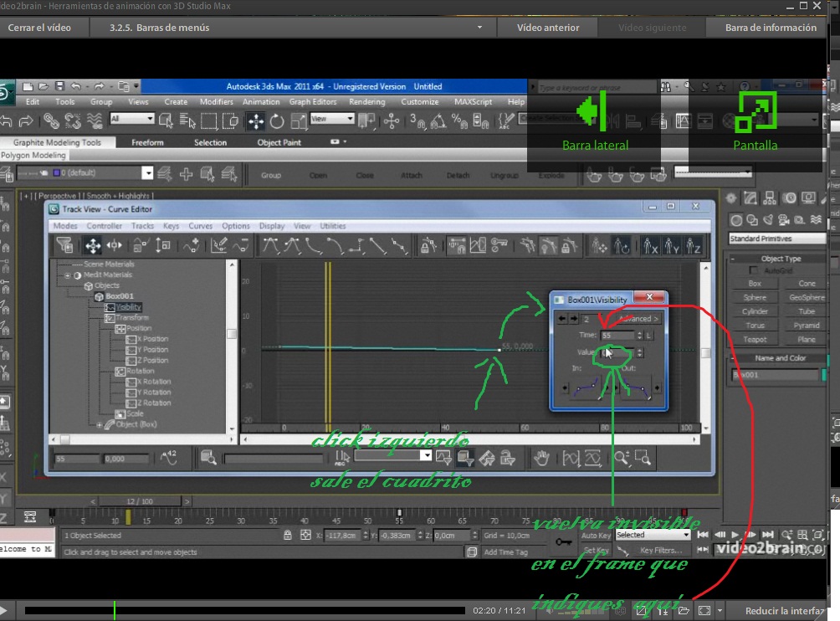Click the Vídeo anterior button
This screenshot has width=840, height=621.
coord(547,28)
